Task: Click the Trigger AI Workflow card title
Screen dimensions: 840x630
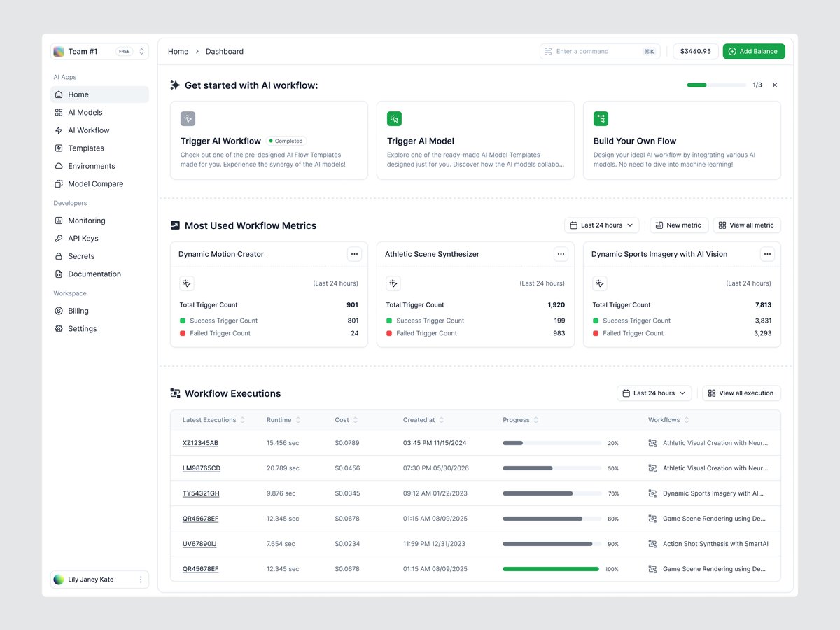Action: (x=220, y=141)
